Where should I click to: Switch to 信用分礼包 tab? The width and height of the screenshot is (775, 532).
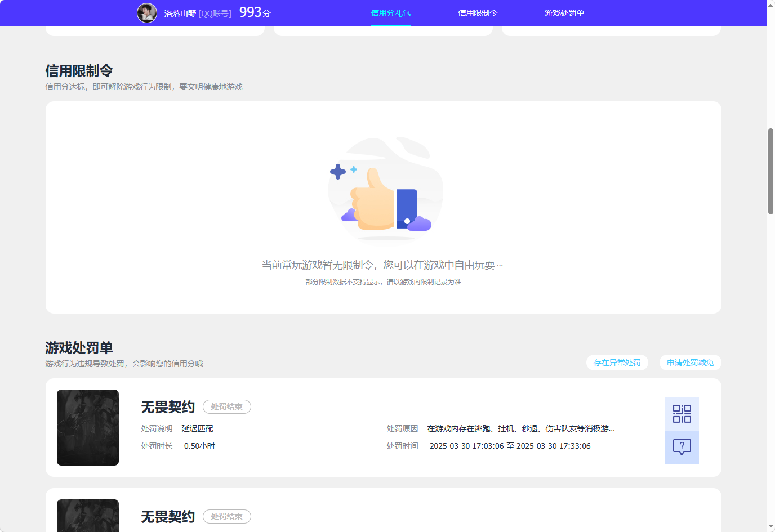391,13
